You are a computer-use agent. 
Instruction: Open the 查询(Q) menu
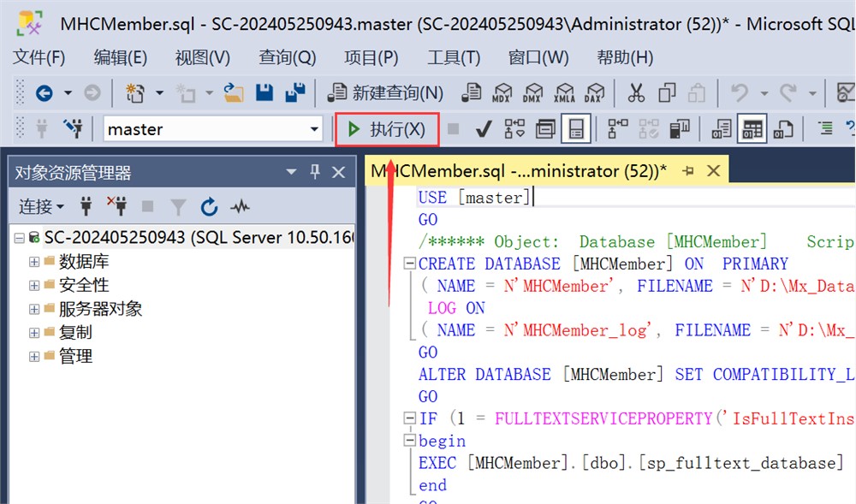click(288, 57)
